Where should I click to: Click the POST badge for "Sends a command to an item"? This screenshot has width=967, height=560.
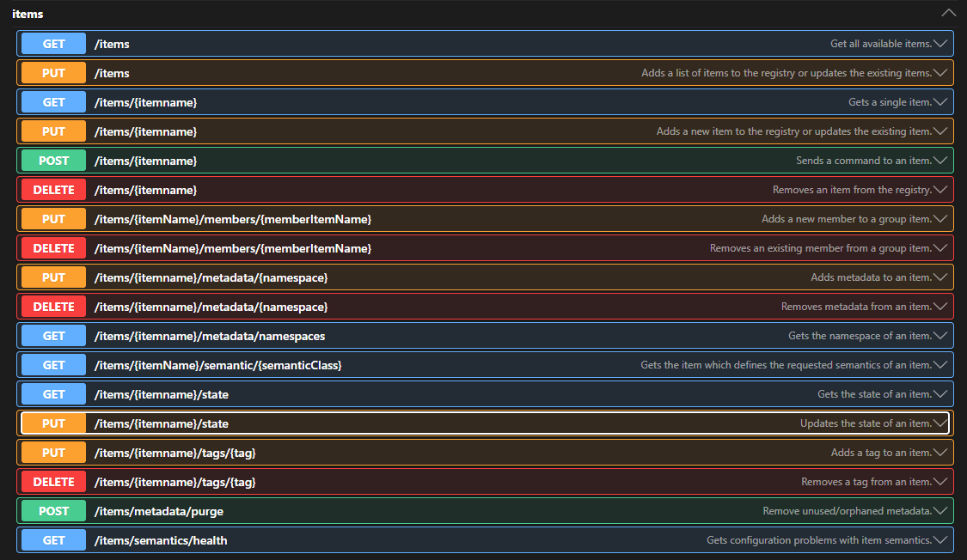(53, 161)
